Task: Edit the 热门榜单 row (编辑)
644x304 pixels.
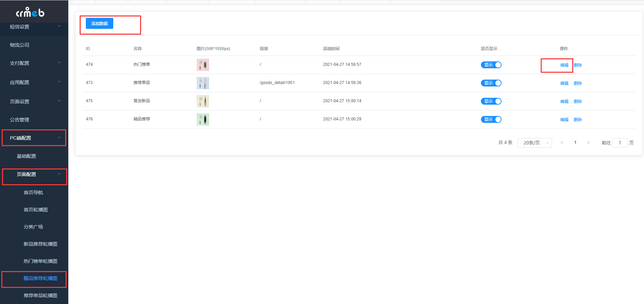Action: pos(564,65)
